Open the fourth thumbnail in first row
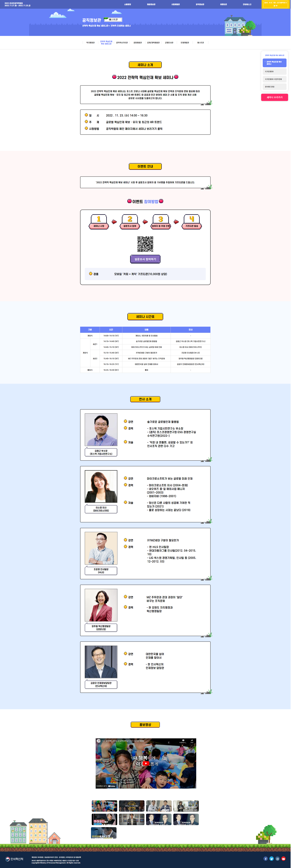This screenshot has width=291, height=868. point(186,806)
